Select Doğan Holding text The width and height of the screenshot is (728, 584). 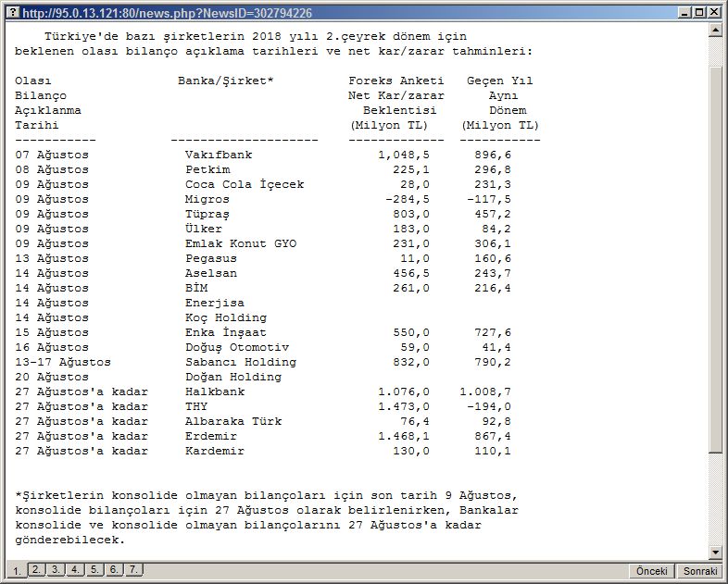(233, 377)
